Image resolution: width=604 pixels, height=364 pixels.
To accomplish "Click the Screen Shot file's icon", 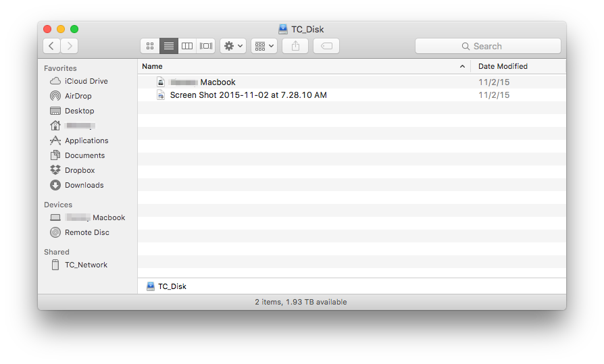I will [x=161, y=95].
